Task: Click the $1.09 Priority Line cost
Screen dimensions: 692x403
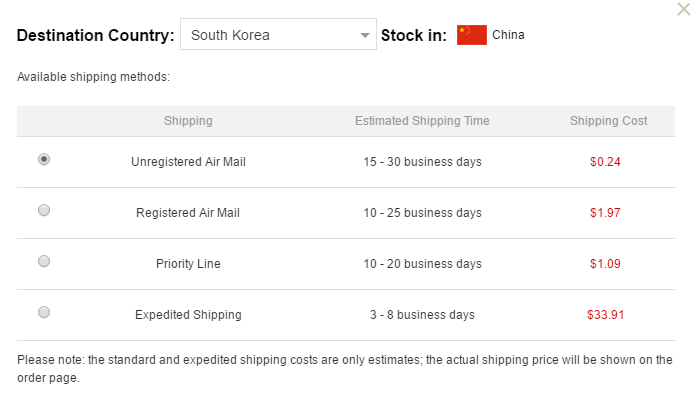Action: pos(605,264)
